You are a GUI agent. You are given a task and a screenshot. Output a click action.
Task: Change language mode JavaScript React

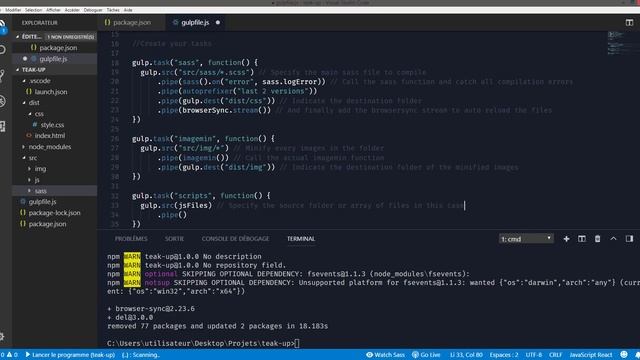point(591,355)
